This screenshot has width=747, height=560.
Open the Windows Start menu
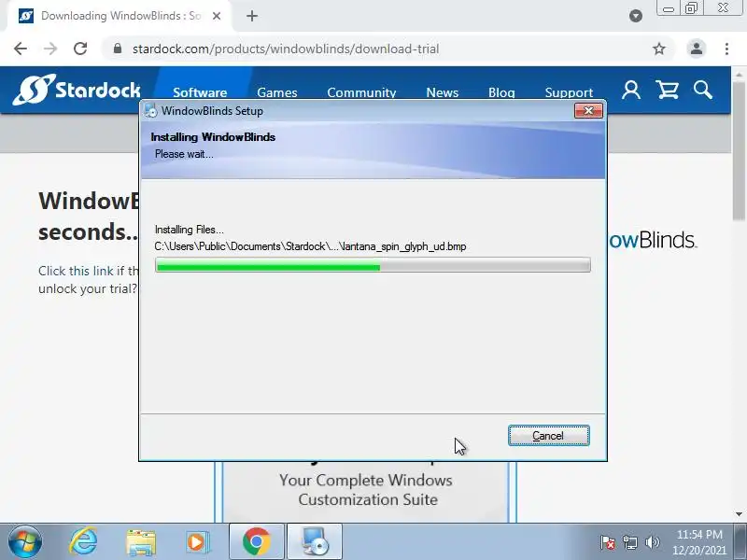(25, 542)
